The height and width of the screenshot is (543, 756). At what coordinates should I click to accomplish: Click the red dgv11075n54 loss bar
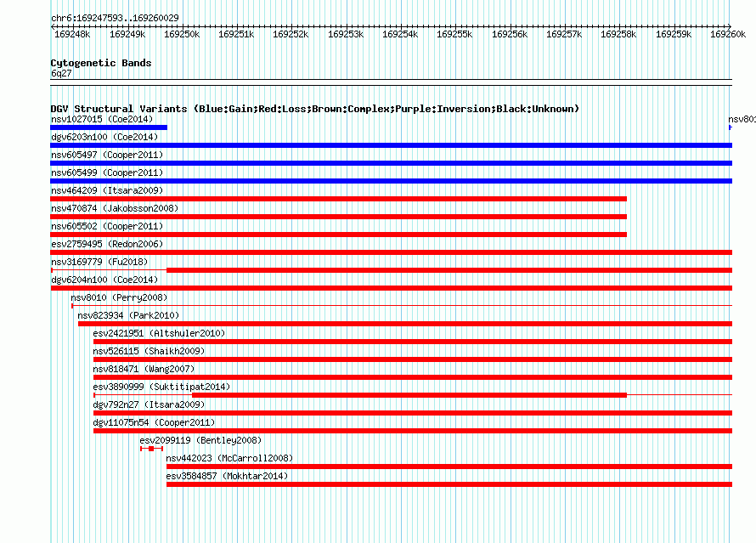tap(413, 431)
